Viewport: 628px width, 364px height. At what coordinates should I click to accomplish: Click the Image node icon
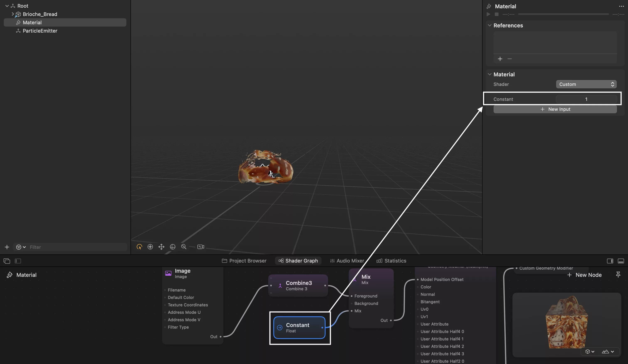coord(168,273)
